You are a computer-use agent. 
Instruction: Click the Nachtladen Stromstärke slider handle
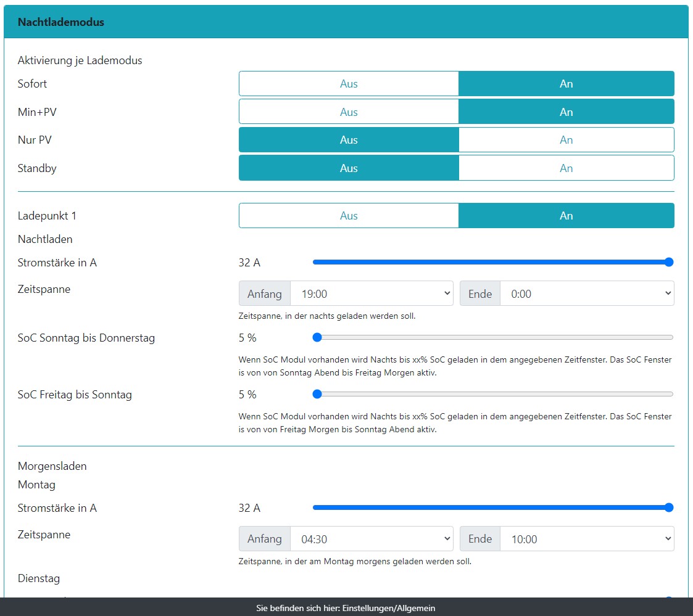tap(668, 262)
